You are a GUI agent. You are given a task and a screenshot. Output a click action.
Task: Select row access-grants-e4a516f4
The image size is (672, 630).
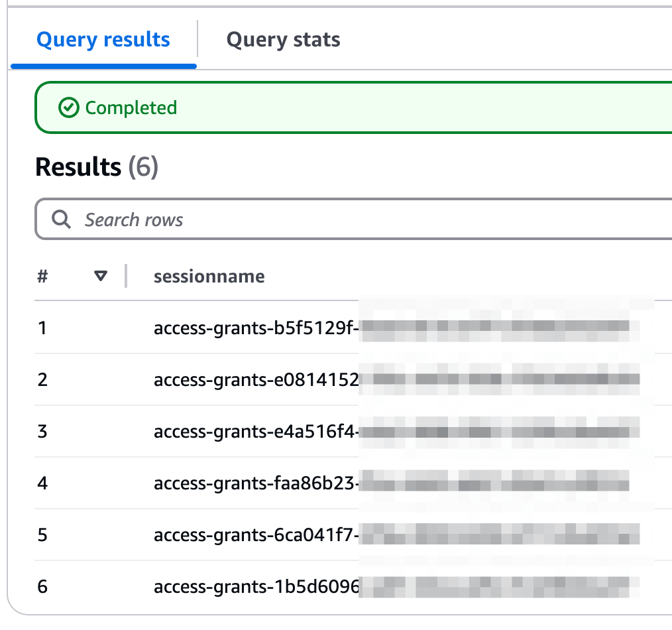(x=353, y=432)
